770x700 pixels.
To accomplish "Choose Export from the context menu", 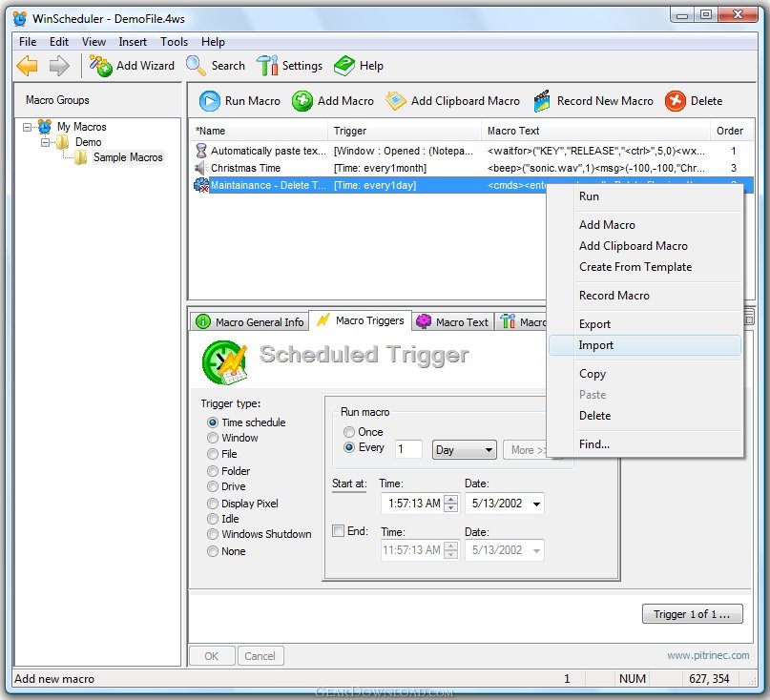I will 645,324.
